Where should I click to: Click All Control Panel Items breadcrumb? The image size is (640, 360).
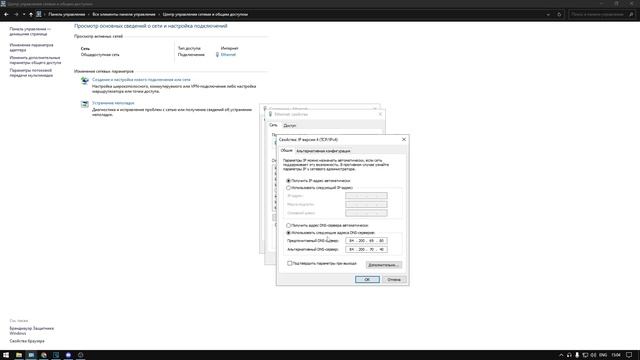[124, 14]
